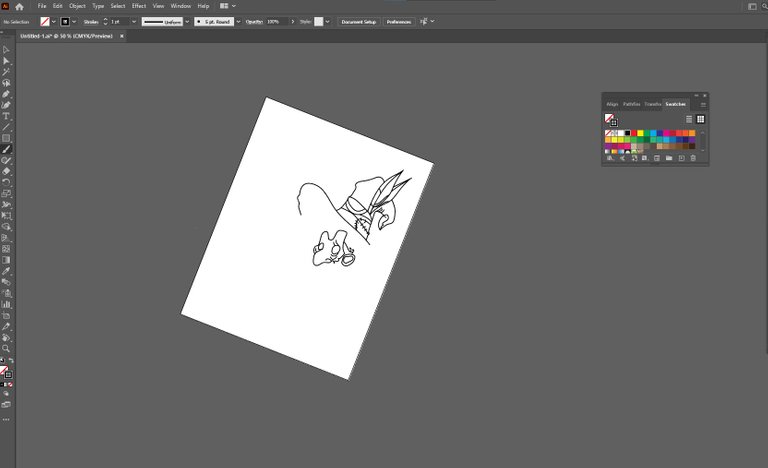Click the Home icon

19,6
